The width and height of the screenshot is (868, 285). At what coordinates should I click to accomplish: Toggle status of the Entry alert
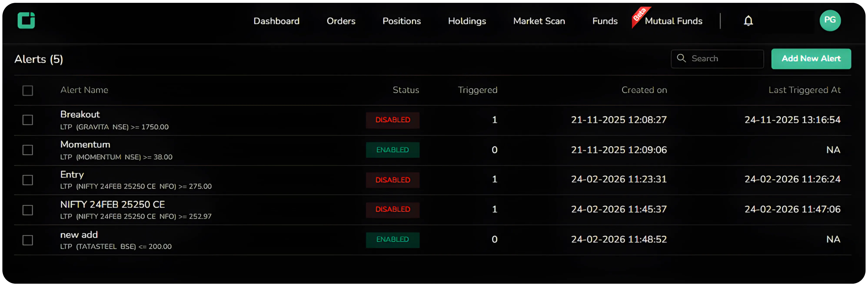pos(392,180)
